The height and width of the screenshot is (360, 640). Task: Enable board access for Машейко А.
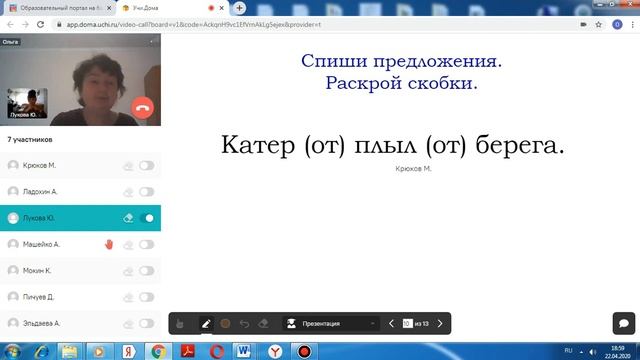tap(146, 244)
